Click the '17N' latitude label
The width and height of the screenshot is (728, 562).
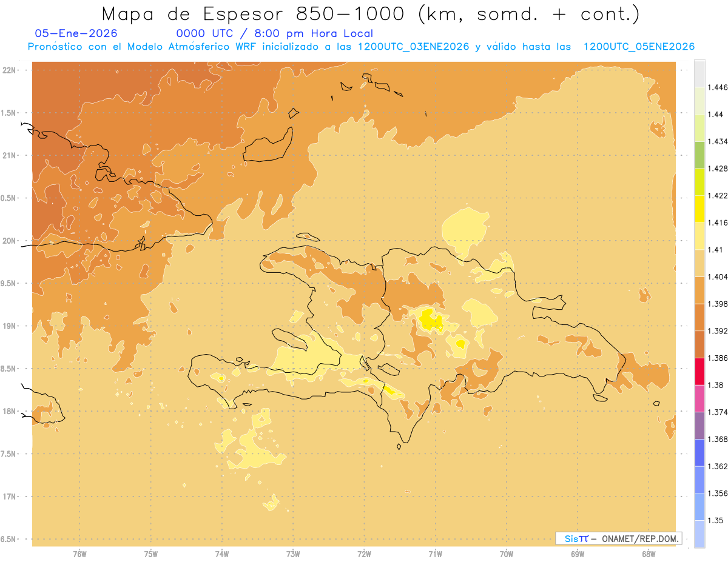(8, 497)
